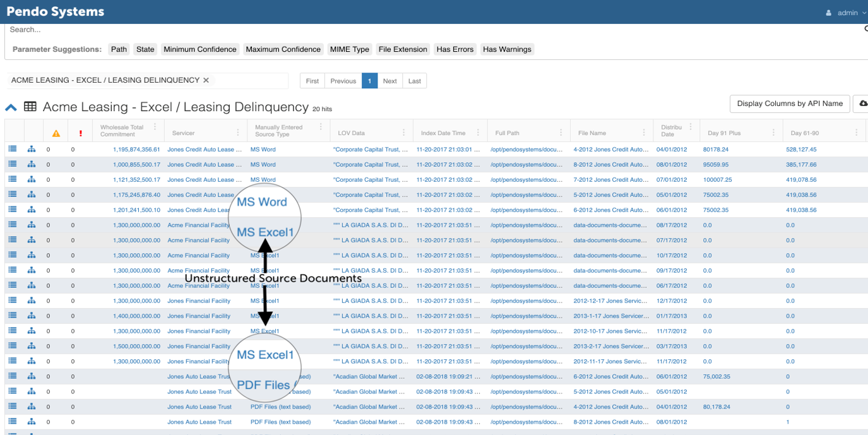Viewport: 868px width, 435px height.
Task: Go to the Next page
Action: tap(390, 81)
